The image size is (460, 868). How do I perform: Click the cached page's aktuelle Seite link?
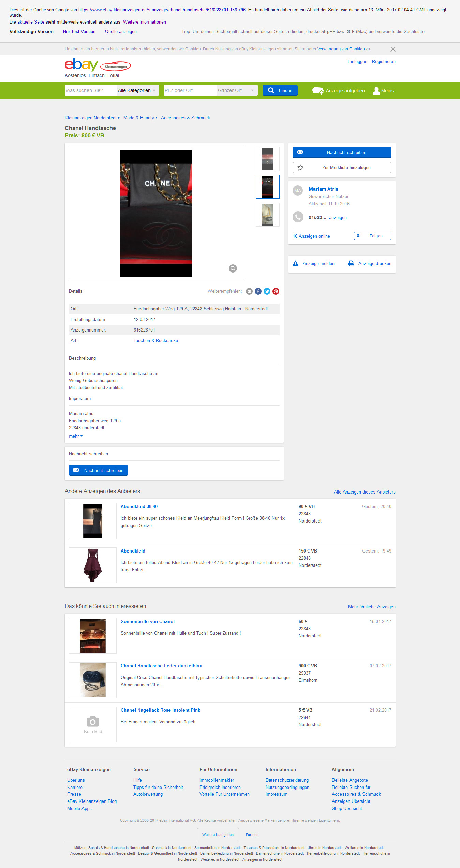pos(31,22)
